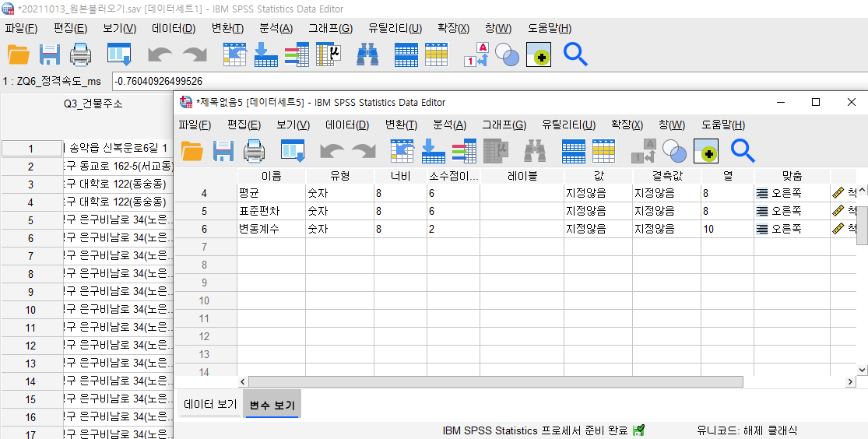The width and height of the screenshot is (868, 439).
Task: Open 유틸리티(U) menu in 제목없음5 window
Action: coord(568,125)
